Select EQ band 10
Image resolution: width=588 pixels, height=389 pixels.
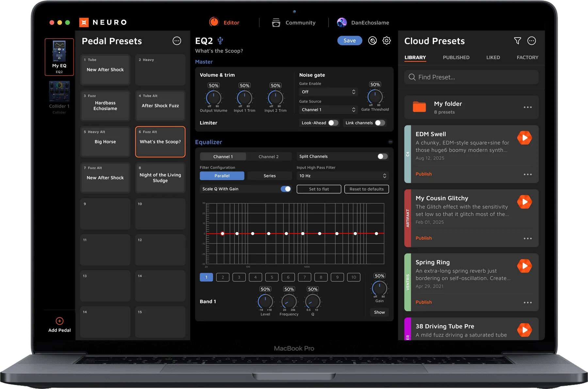click(x=354, y=277)
